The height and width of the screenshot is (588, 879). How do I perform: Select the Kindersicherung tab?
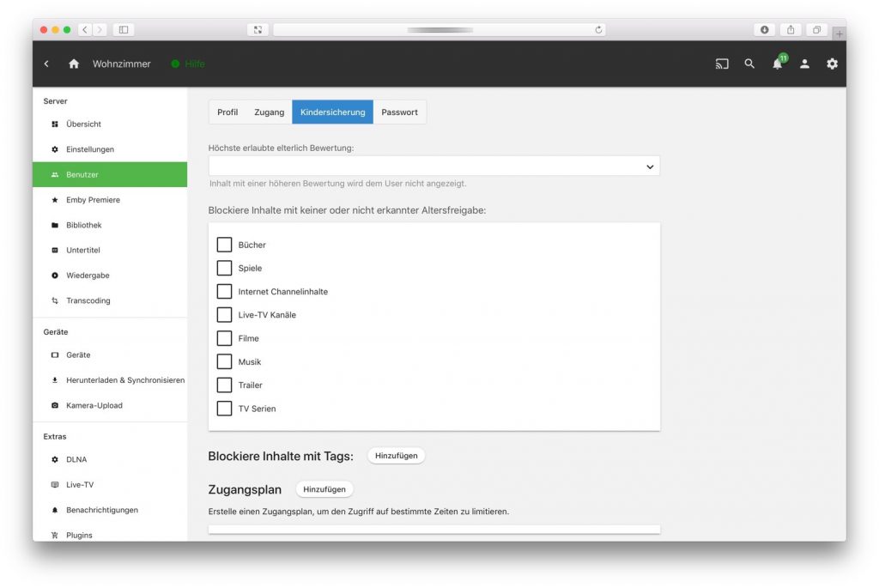pos(332,112)
